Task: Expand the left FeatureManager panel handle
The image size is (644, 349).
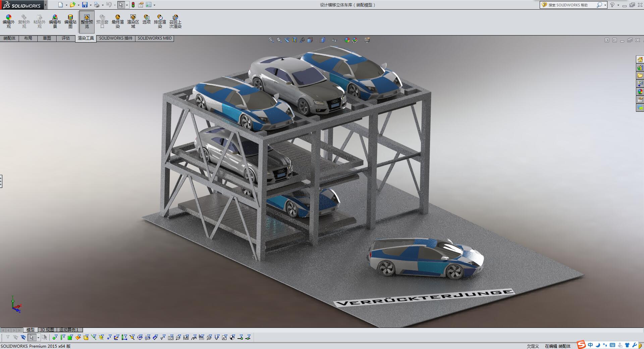Action: click(1, 181)
